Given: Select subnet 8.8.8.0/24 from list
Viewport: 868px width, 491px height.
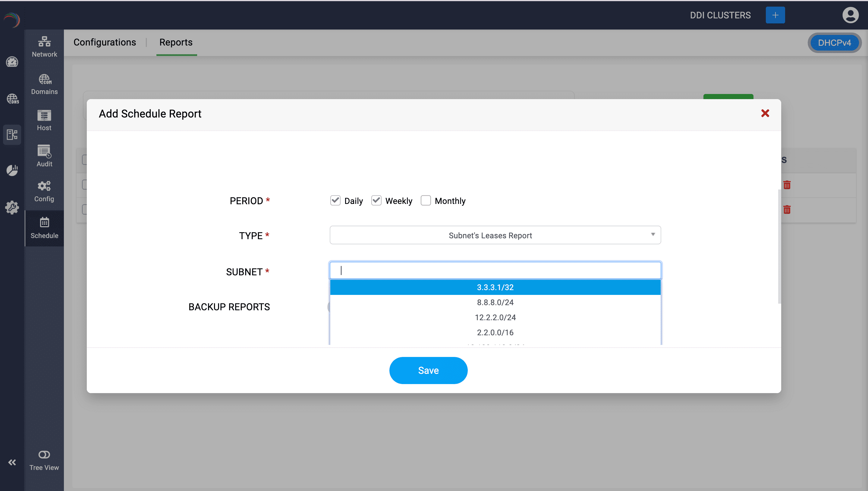Looking at the screenshot, I should click(x=495, y=302).
